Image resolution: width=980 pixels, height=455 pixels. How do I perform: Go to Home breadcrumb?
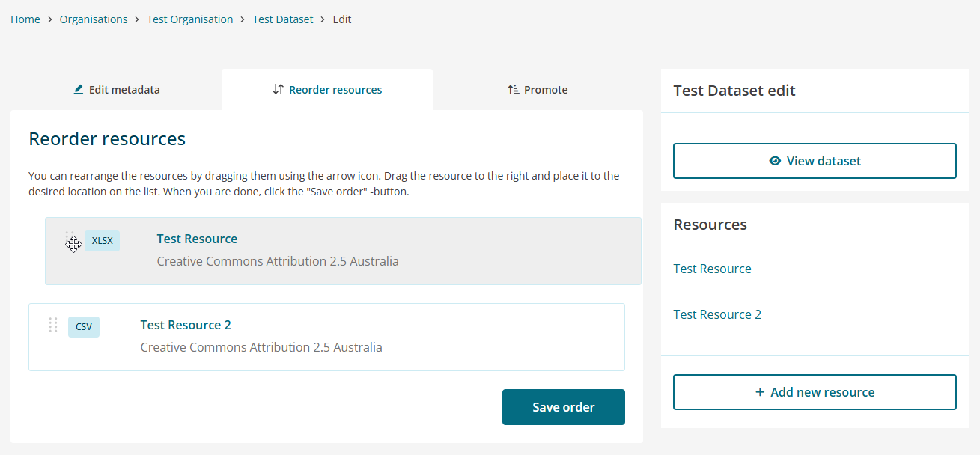click(x=25, y=19)
